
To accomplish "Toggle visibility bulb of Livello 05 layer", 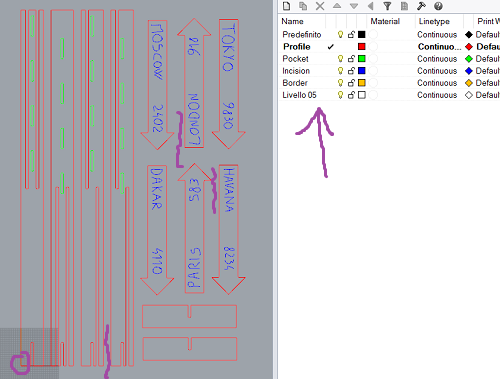I will pyautogui.click(x=340, y=95).
